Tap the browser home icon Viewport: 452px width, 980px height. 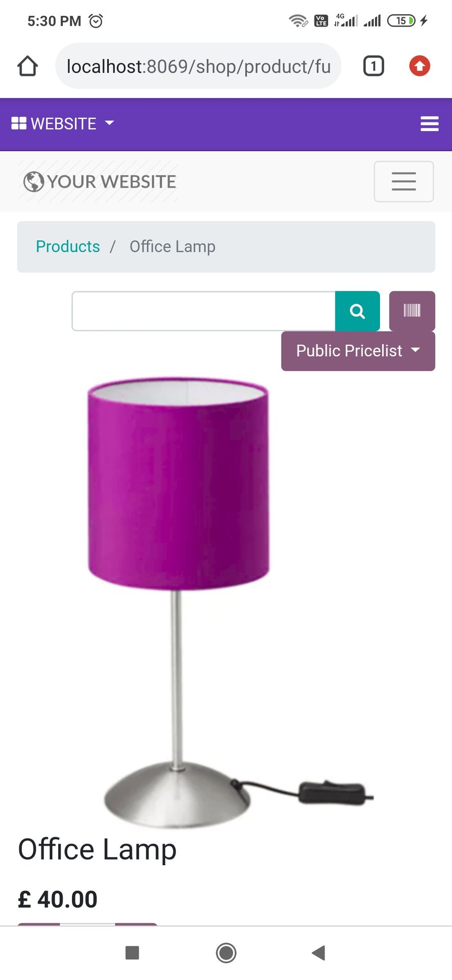(x=28, y=66)
